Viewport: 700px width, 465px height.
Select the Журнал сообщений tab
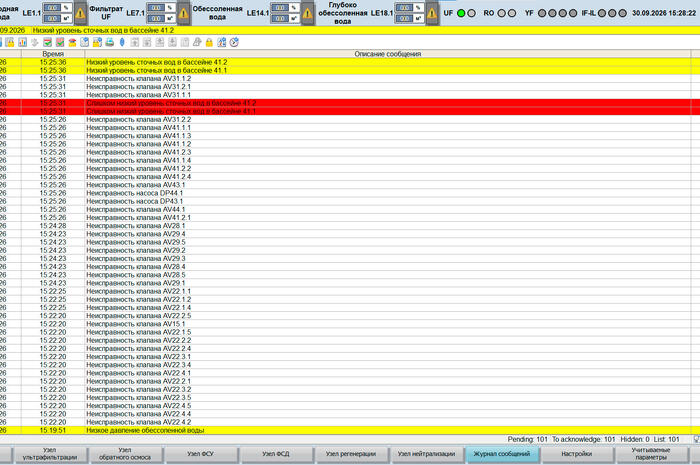[x=502, y=454]
